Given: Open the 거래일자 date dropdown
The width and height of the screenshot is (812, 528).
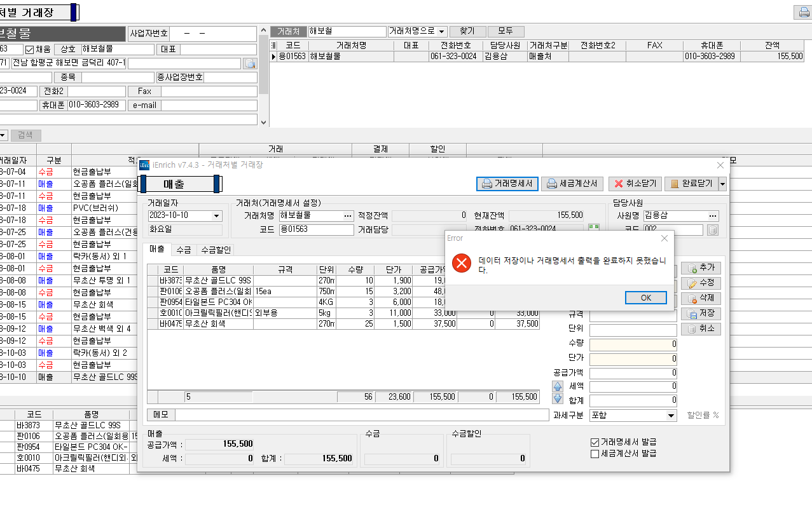Looking at the screenshot, I should point(217,215).
